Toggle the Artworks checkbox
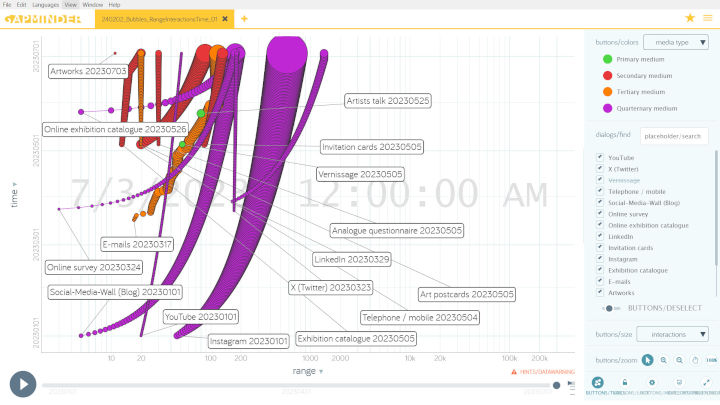 point(600,292)
